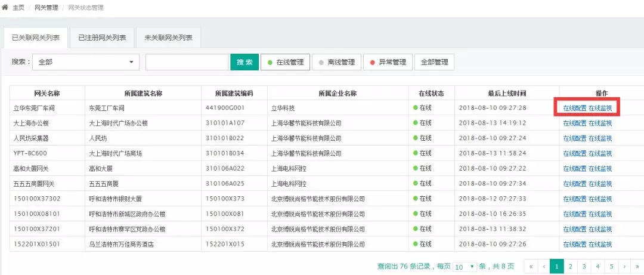Click 在线配置 for 人民坊采集器
Image resolution: width=644 pixels, height=275 pixels.
click(x=575, y=138)
